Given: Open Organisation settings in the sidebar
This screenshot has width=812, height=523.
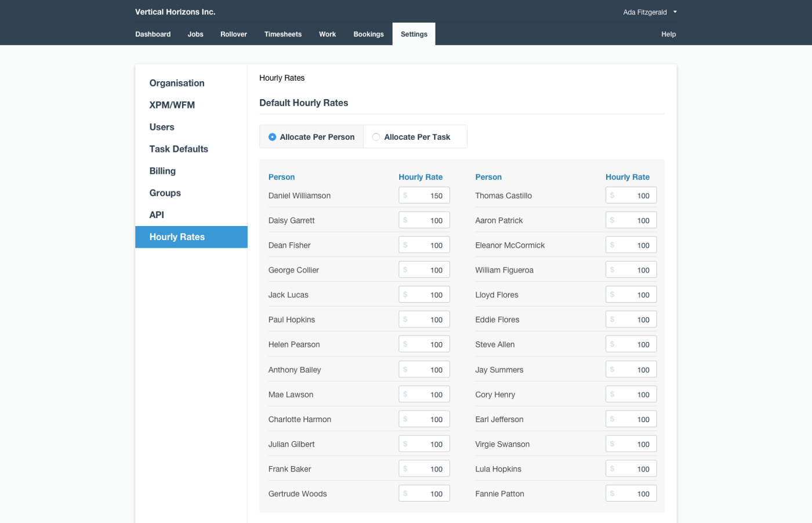Looking at the screenshot, I should (x=177, y=83).
